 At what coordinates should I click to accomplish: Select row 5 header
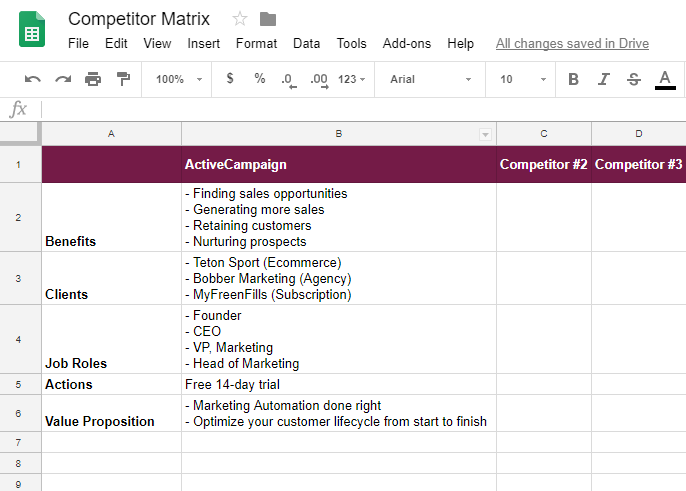[x=21, y=384]
